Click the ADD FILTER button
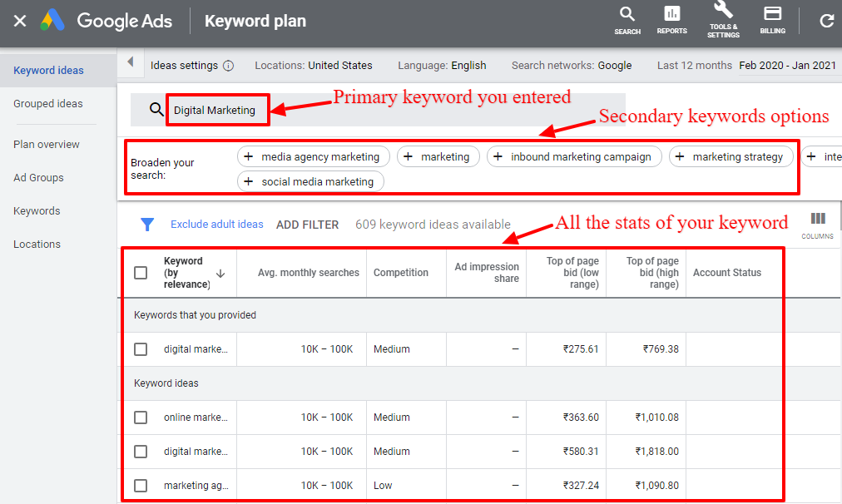842x504 pixels. point(307,225)
